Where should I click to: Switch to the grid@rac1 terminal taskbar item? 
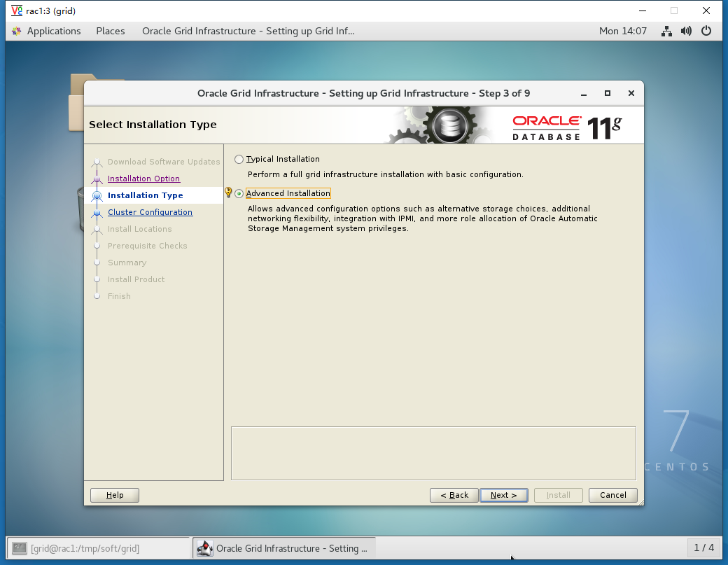click(x=97, y=548)
